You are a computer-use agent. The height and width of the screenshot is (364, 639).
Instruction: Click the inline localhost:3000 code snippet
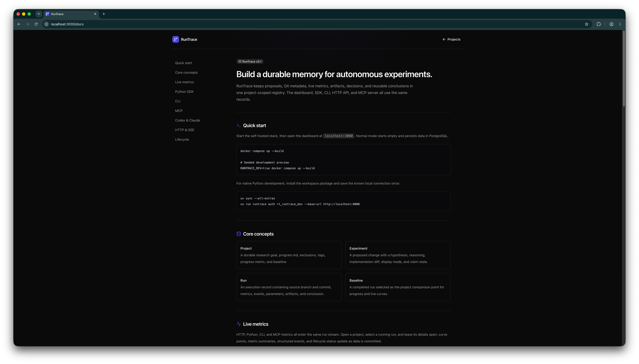338,136
